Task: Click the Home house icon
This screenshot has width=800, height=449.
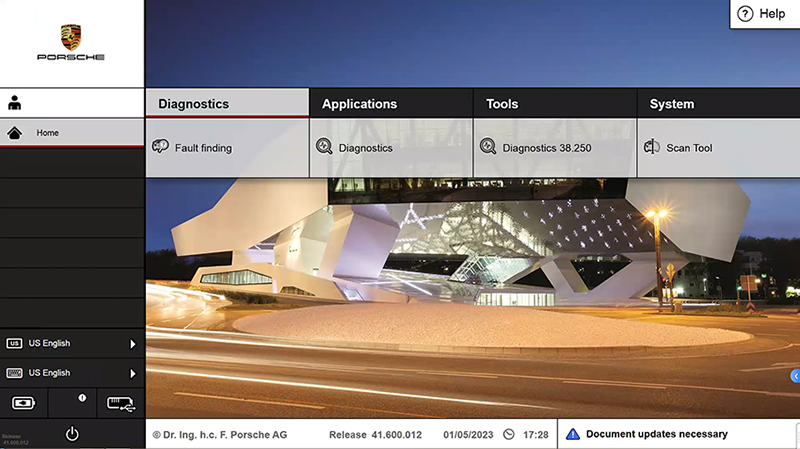Action: 15,132
